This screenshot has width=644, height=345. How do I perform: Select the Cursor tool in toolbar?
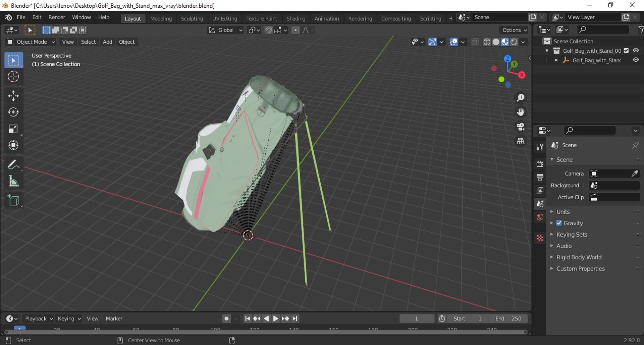coord(13,77)
